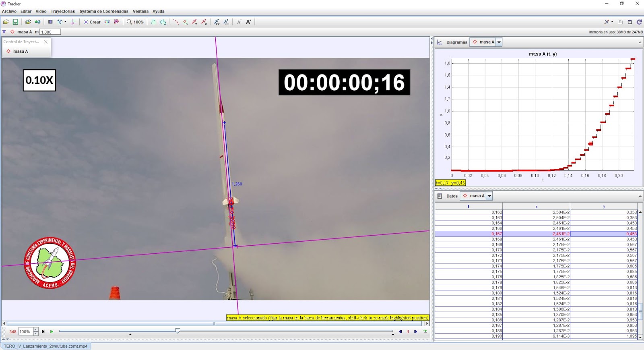The height and width of the screenshot is (350, 644).
Task: Expand the masa A dropdown in Datos
Action: tap(489, 196)
